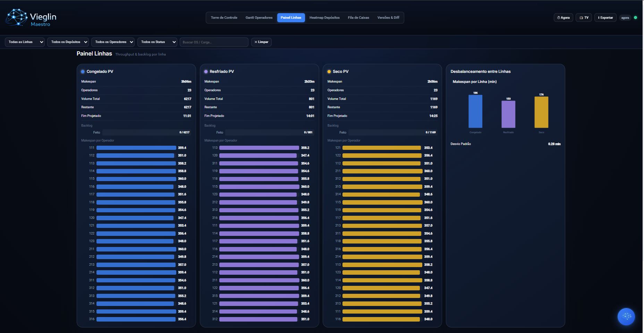644x333 pixels.
Task: Click the purple Resfriado PV dot
Action: (206, 72)
